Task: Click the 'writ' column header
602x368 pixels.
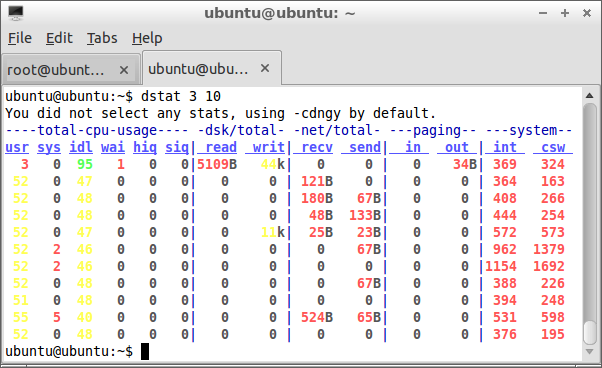Action: 269,147
